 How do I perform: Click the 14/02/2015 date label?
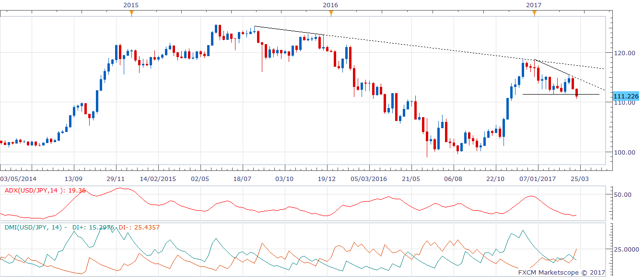point(158,179)
